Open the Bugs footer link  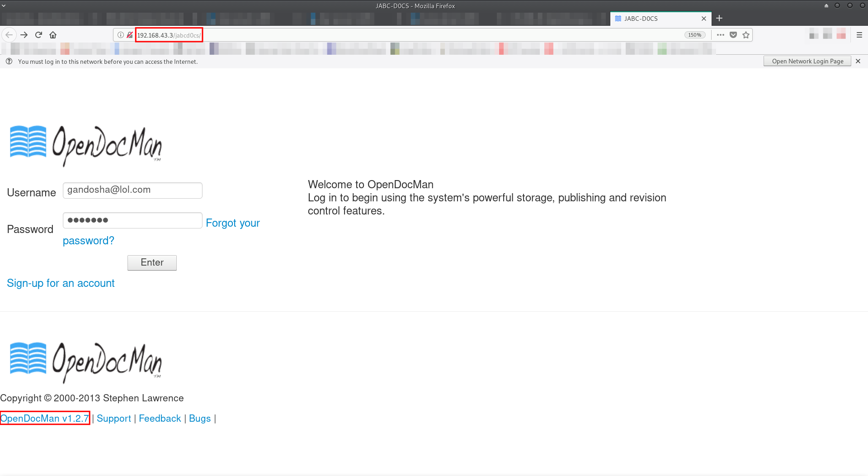(200, 419)
